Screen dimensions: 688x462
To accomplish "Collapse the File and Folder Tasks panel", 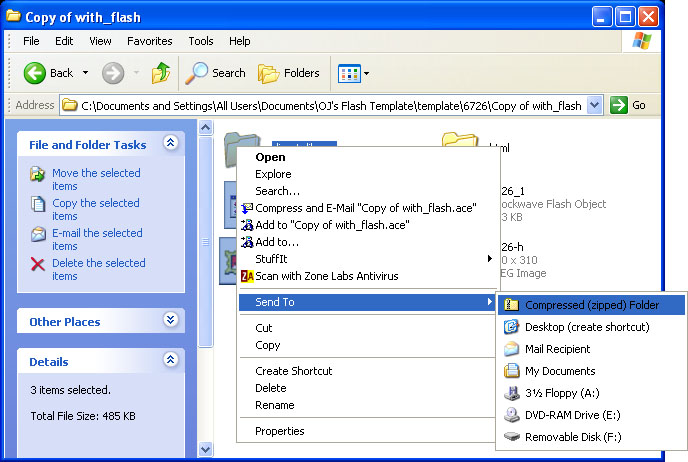I will [170, 144].
